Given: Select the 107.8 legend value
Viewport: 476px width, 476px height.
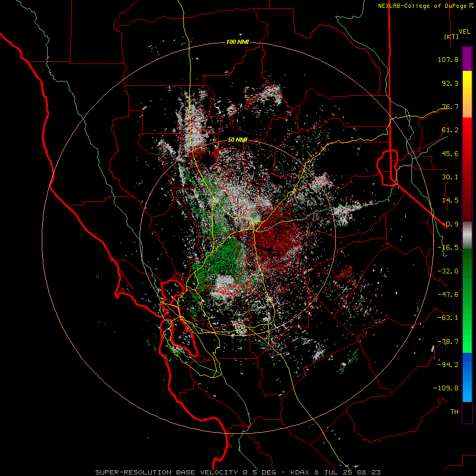Looking at the screenshot, I should click(x=448, y=59).
